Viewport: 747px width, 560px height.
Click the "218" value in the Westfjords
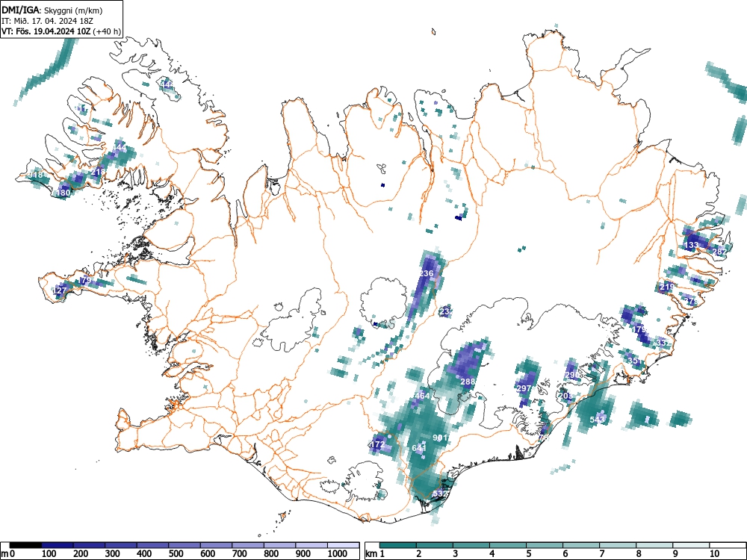[x=98, y=172]
